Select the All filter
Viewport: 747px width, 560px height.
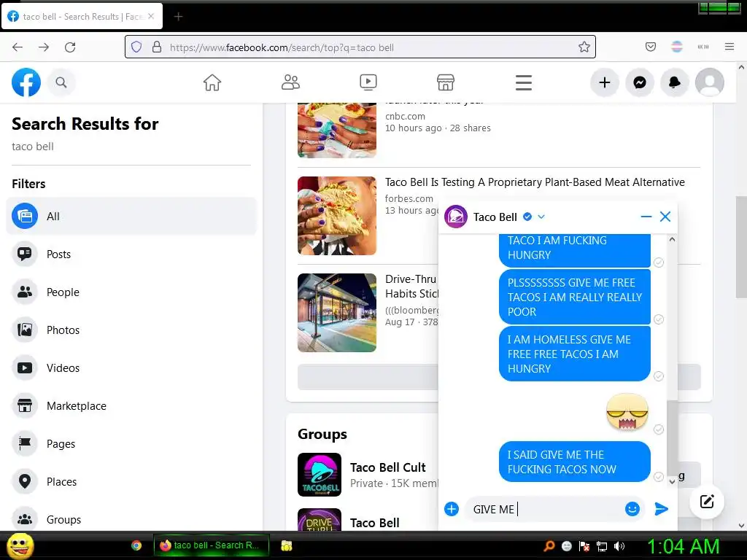point(131,216)
